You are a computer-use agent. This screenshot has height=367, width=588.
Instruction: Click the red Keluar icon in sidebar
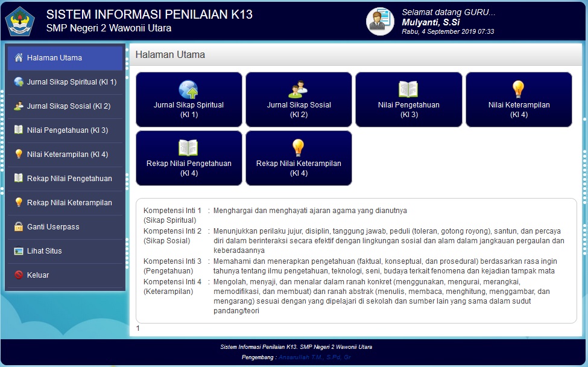(x=19, y=275)
